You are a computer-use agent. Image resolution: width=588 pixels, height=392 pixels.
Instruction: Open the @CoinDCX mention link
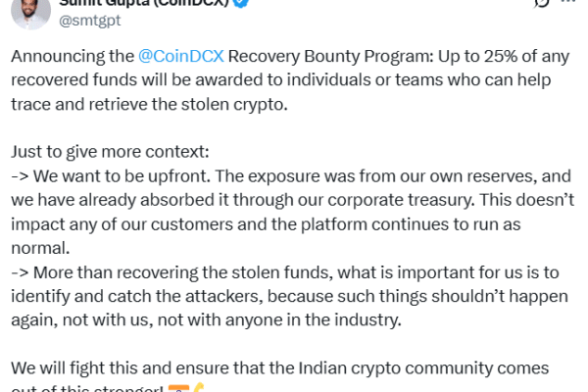181,56
